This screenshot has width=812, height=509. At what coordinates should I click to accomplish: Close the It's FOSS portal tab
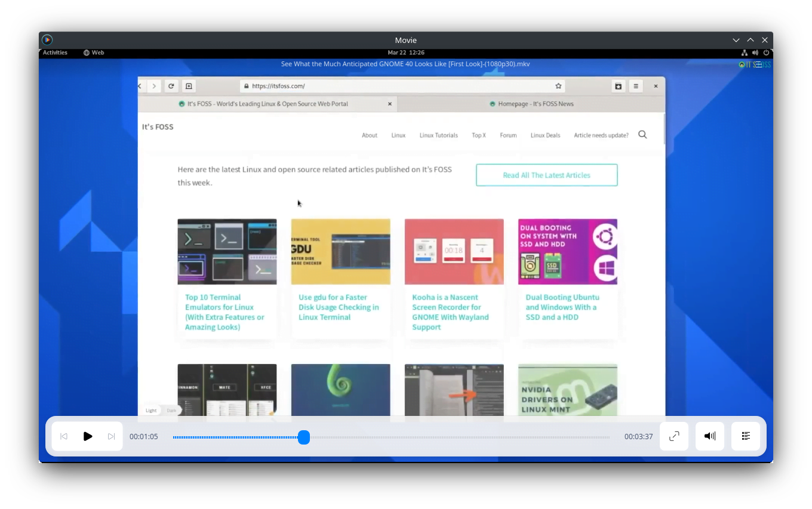click(390, 104)
